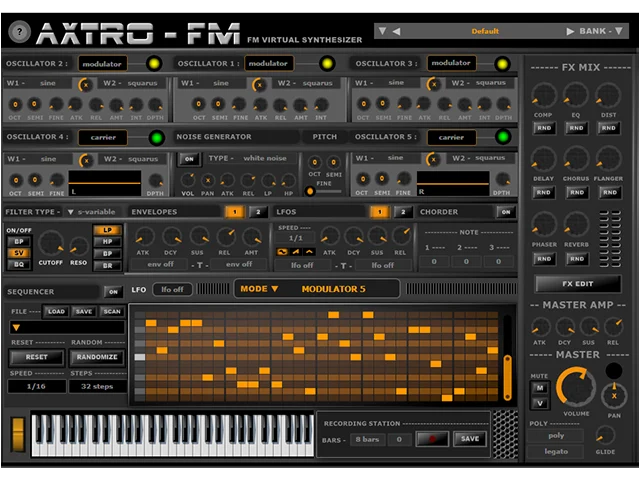Switch to LFOS tab 1
The width and height of the screenshot is (640, 480).
[380, 212]
